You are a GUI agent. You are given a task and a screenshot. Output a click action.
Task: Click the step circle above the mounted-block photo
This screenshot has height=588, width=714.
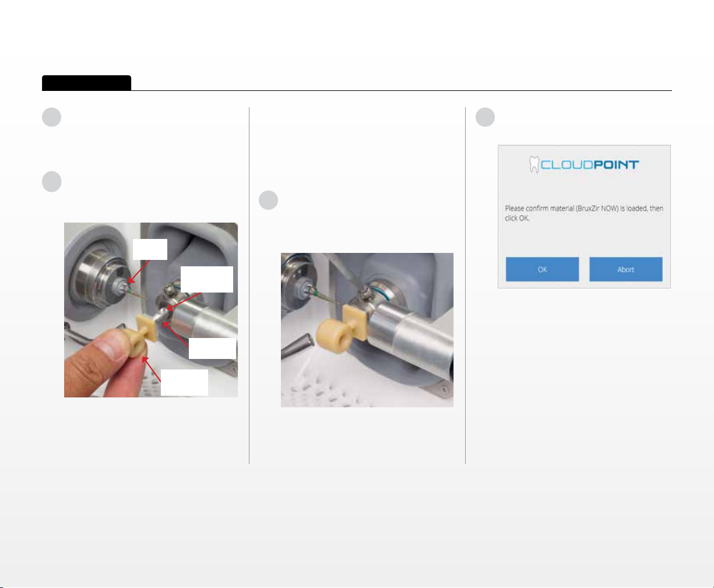pos(268,200)
